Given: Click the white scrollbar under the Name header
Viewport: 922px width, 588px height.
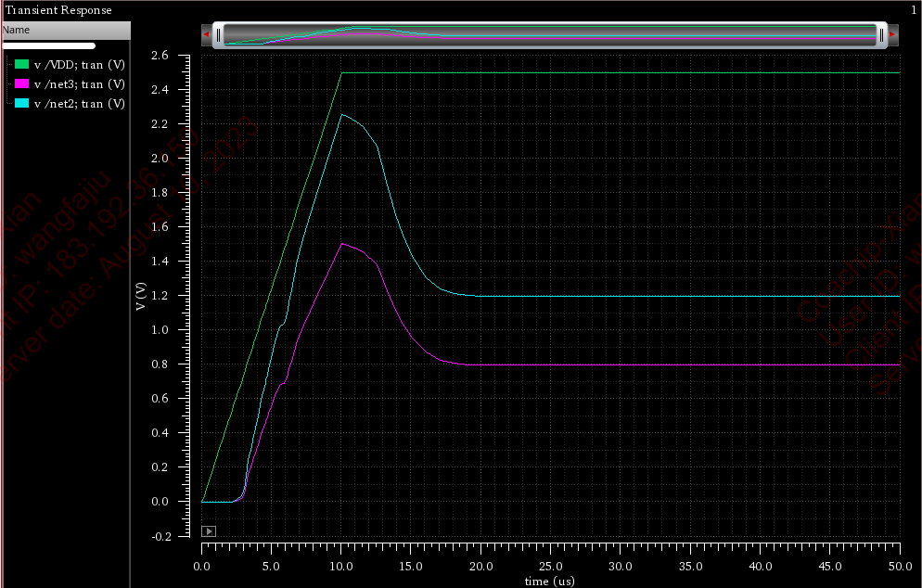Looking at the screenshot, I should [48, 45].
